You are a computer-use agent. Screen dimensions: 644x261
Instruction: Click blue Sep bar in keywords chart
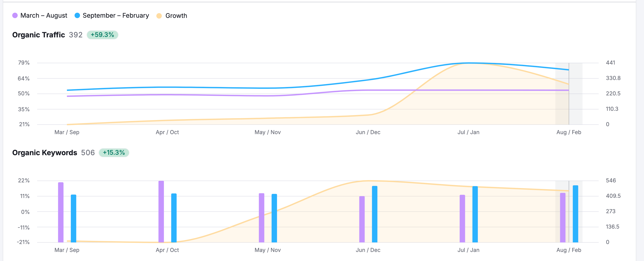coord(73,219)
